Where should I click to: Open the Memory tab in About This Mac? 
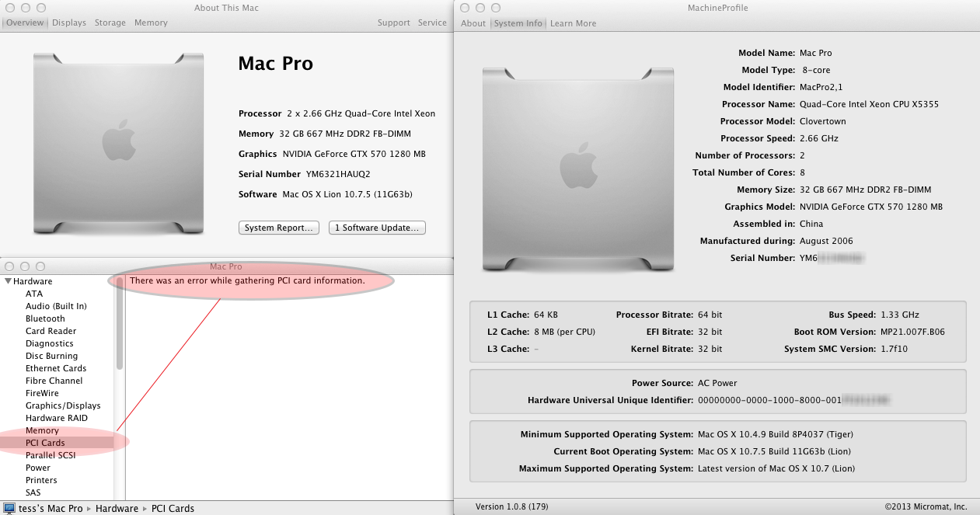tap(151, 23)
